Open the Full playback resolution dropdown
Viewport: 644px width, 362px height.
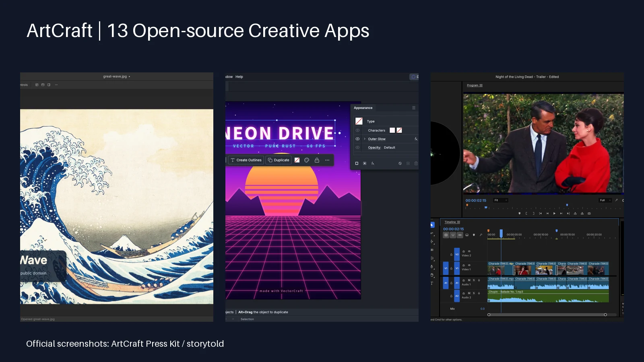click(605, 200)
